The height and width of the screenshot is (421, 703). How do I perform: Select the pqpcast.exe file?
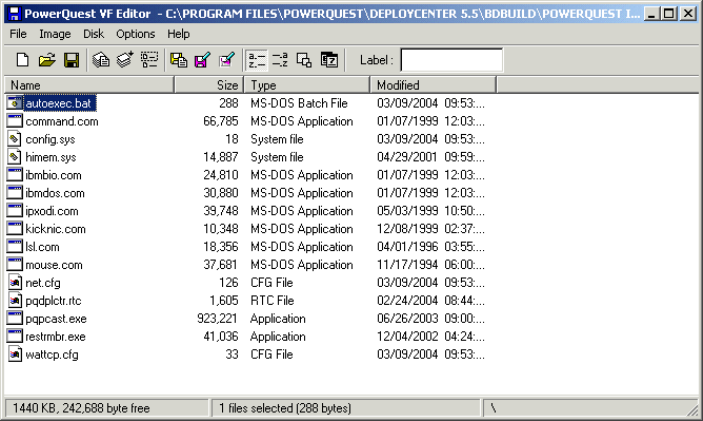[x=56, y=319]
